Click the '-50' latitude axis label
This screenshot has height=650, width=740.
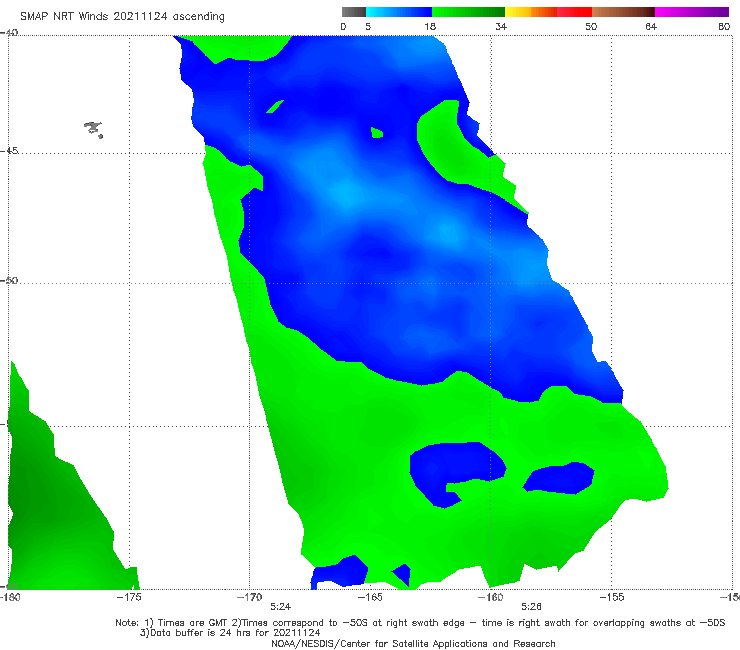click(9, 280)
